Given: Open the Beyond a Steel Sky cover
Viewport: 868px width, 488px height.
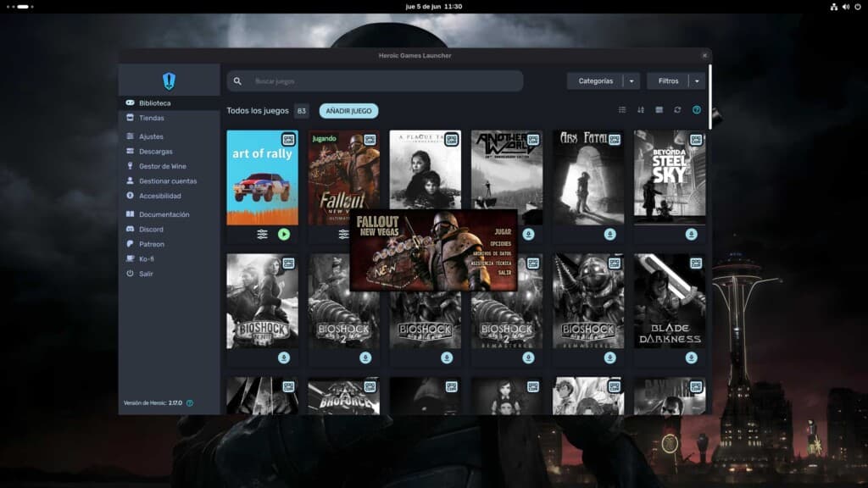Looking at the screenshot, I should 670,178.
